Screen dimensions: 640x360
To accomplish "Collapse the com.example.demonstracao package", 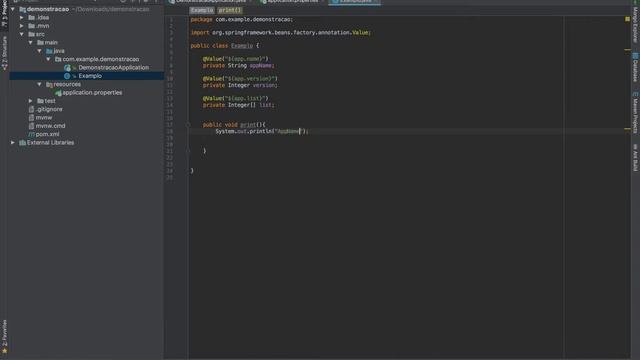I will click(49, 59).
